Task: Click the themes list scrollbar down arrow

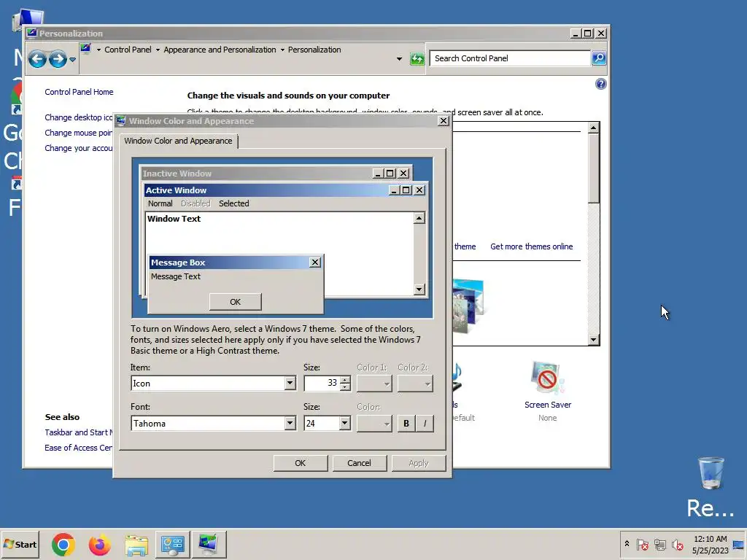Action: pyautogui.click(x=594, y=340)
